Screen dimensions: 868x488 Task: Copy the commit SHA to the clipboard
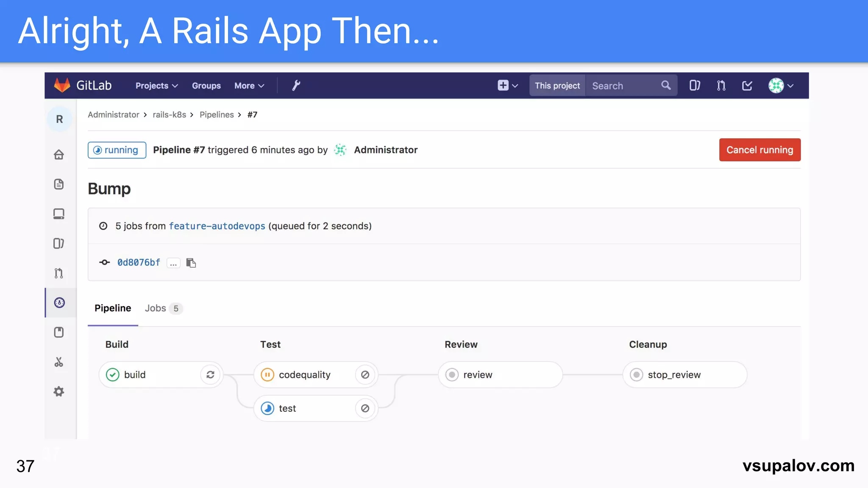point(191,263)
